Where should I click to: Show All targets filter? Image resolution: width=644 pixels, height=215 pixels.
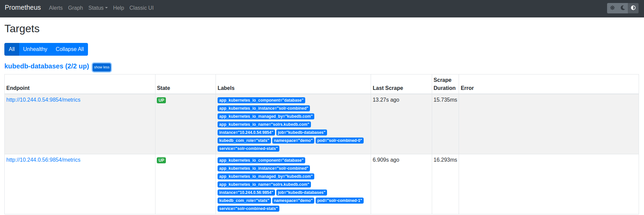(12, 49)
